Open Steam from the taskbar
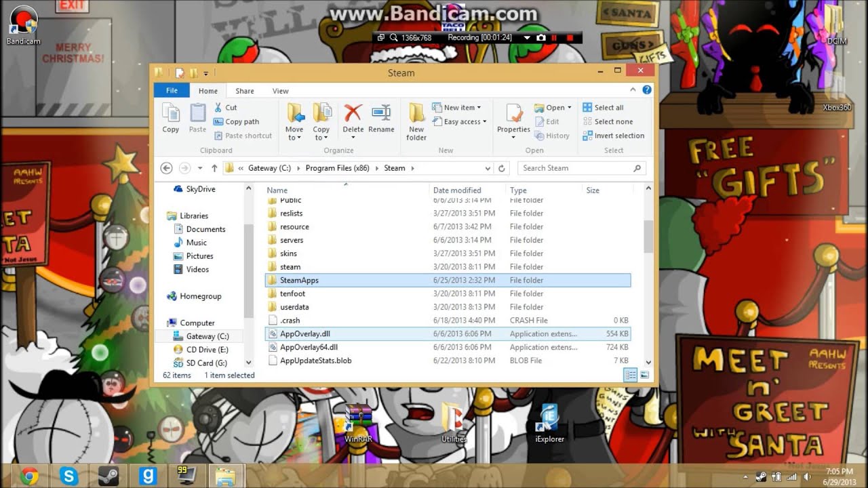Viewport: 868px width, 488px height. [x=108, y=475]
